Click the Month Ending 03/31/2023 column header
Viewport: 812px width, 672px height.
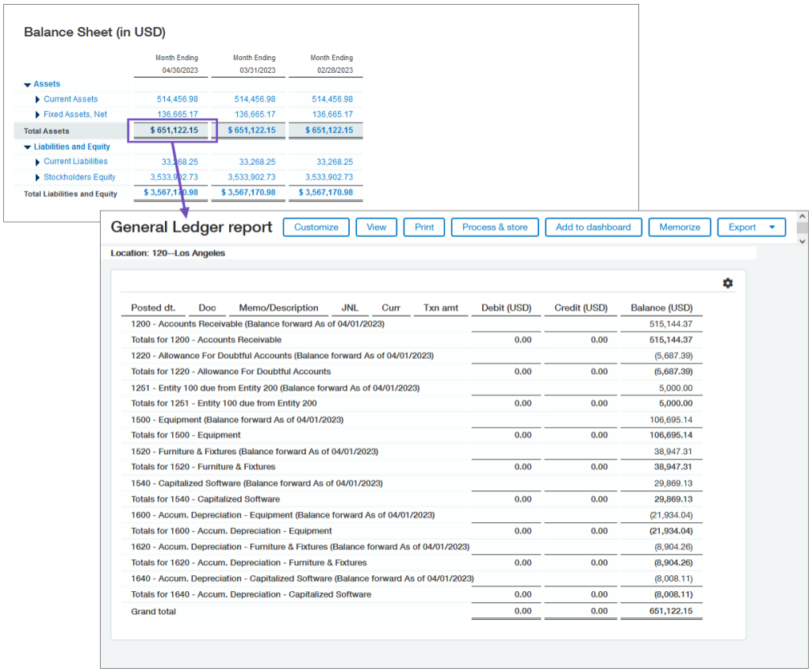point(254,63)
